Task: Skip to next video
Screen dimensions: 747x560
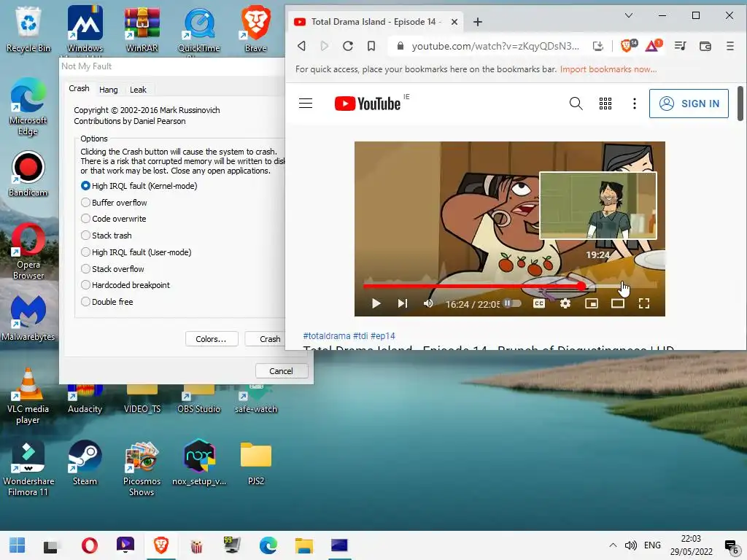Action: (x=403, y=303)
